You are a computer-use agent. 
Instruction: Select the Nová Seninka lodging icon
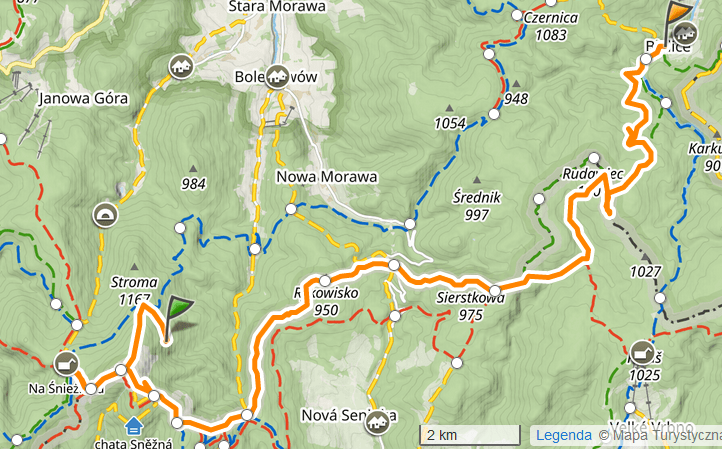tap(377, 421)
